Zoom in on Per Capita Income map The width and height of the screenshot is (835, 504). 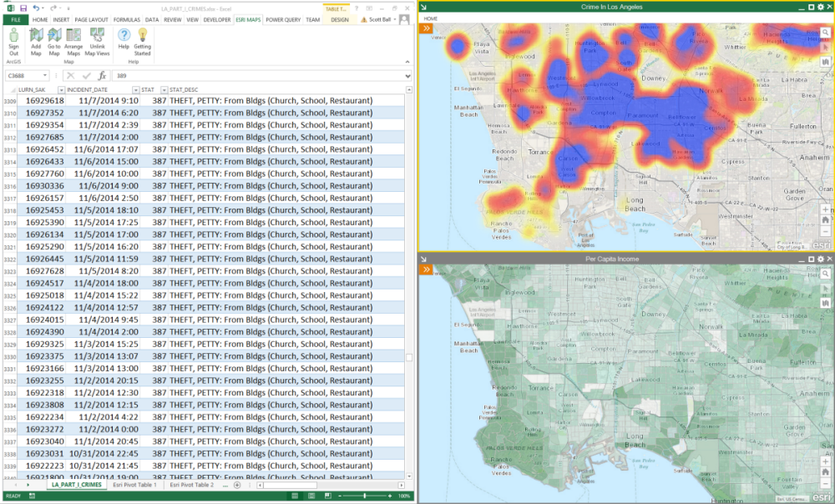[x=826, y=461]
